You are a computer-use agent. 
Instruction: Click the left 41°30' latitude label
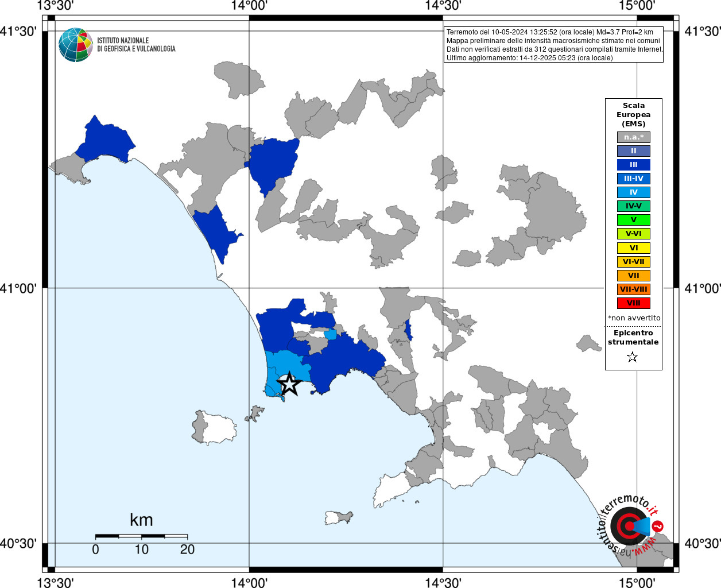pos(18,31)
